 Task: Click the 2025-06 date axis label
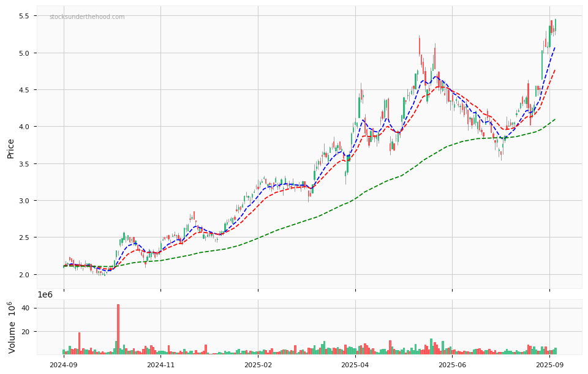tap(452, 364)
